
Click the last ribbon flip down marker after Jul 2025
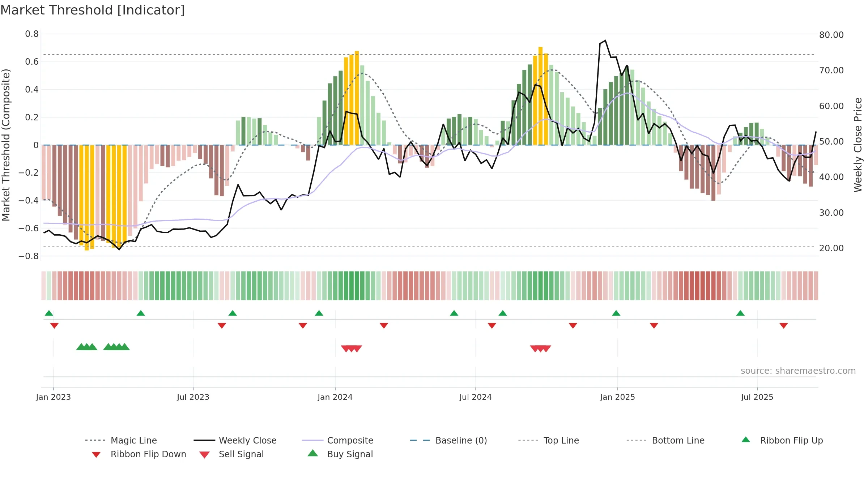coord(784,326)
